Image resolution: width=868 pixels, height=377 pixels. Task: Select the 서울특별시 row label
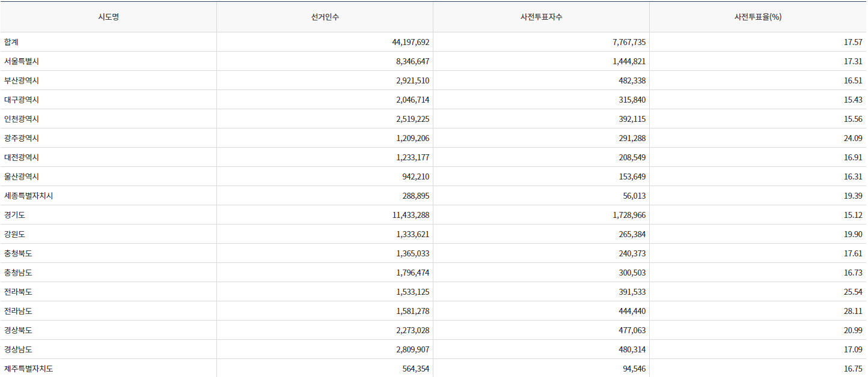[x=22, y=61]
